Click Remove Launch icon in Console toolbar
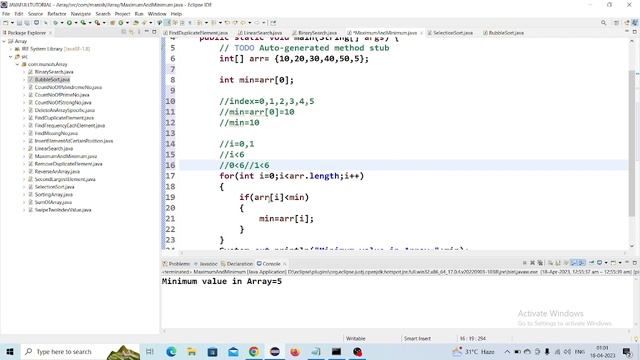Image resolution: width=640 pixels, height=360 pixels. coord(532,263)
